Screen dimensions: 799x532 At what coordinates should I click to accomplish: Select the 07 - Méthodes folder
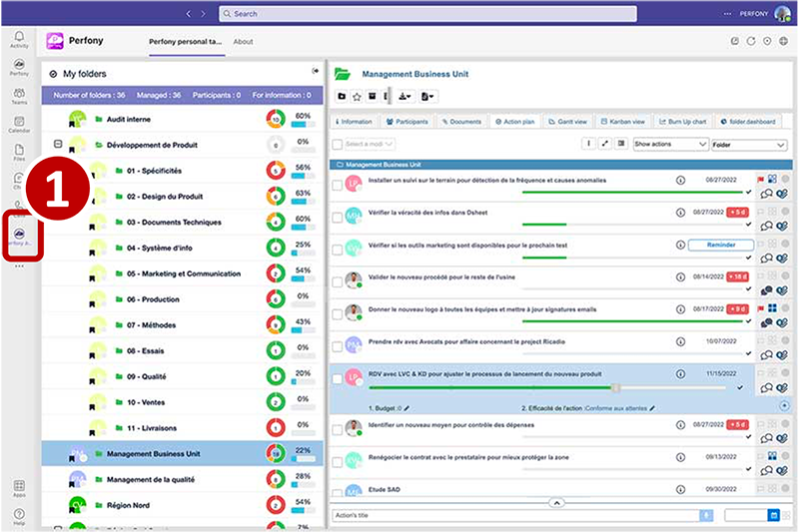pyautogui.click(x=153, y=325)
